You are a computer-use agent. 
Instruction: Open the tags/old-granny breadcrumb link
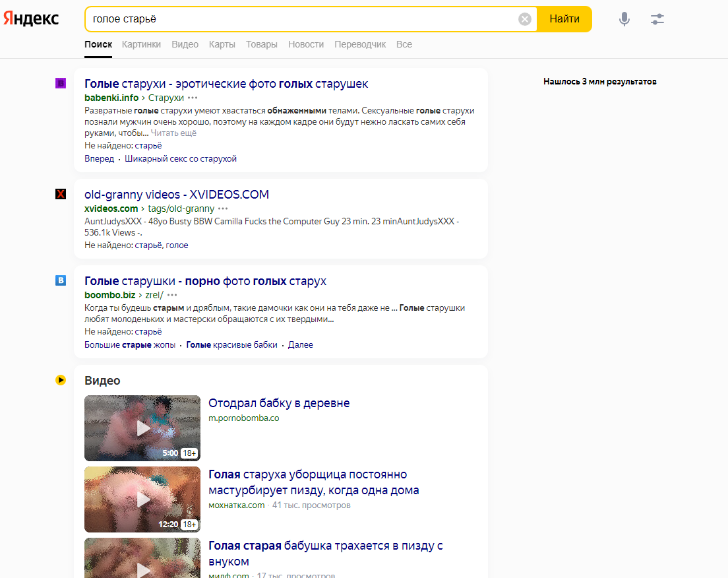181,209
